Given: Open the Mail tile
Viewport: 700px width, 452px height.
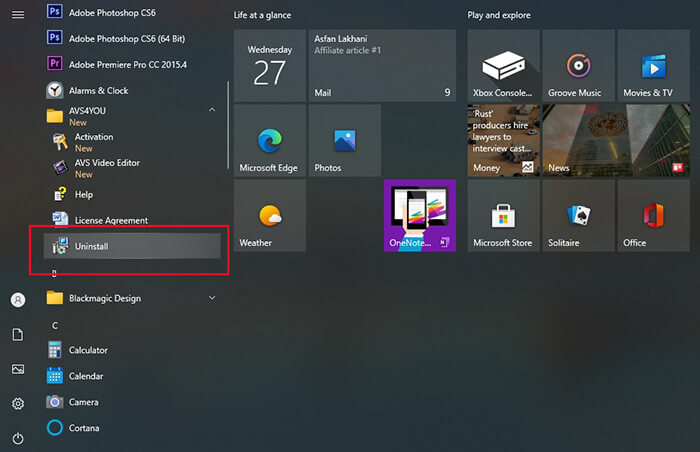Looking at the screenshot, I should coord(382,66).
